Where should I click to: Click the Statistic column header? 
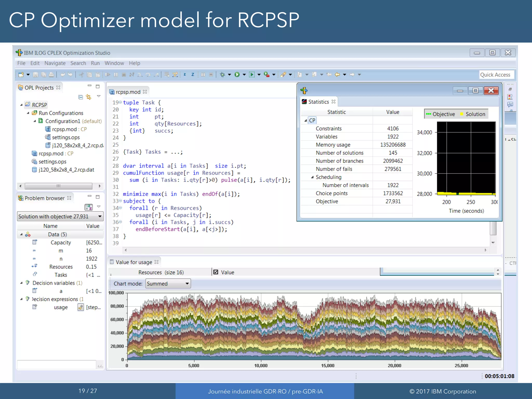tap(336, 112)
